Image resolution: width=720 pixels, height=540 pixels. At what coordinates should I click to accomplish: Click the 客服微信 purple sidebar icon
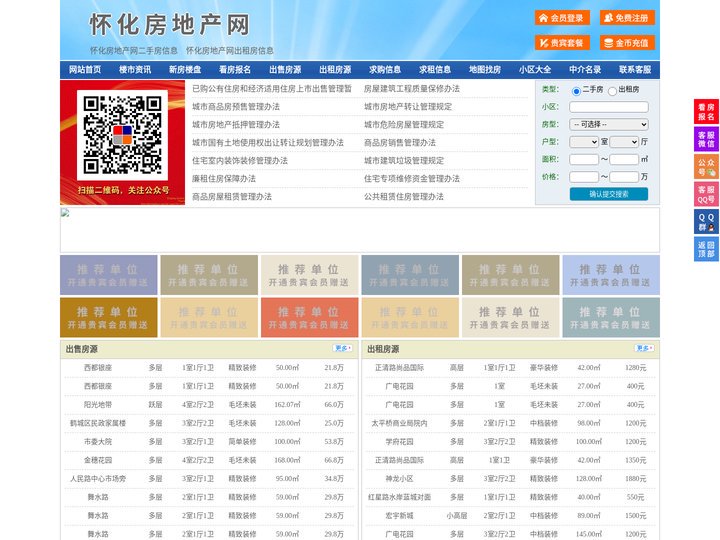(706, 139)
